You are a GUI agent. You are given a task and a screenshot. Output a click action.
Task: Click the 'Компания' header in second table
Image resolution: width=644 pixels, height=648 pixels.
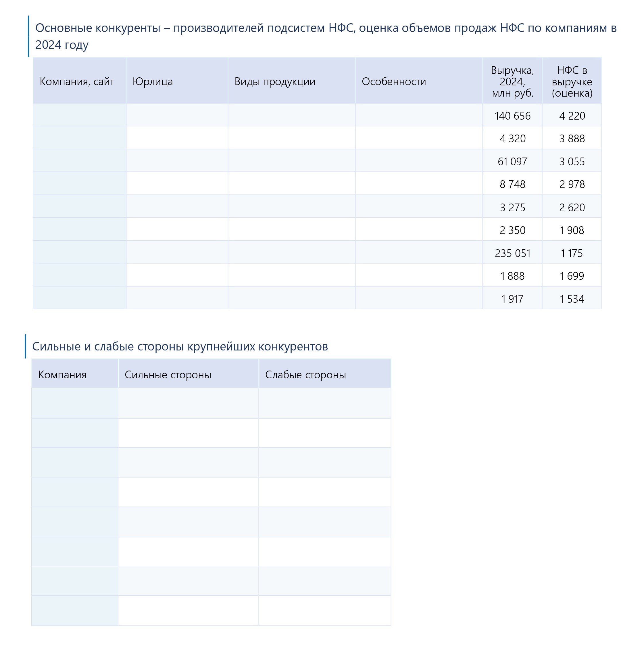(x=62, y=374)
